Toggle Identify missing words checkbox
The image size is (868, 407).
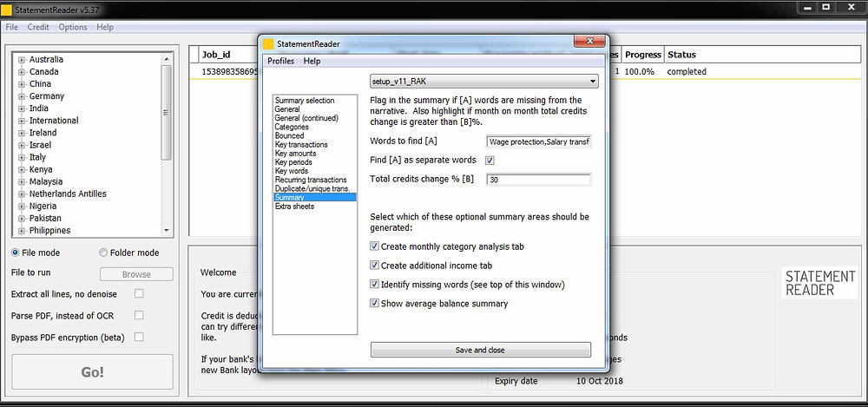[x=375, y=285]
